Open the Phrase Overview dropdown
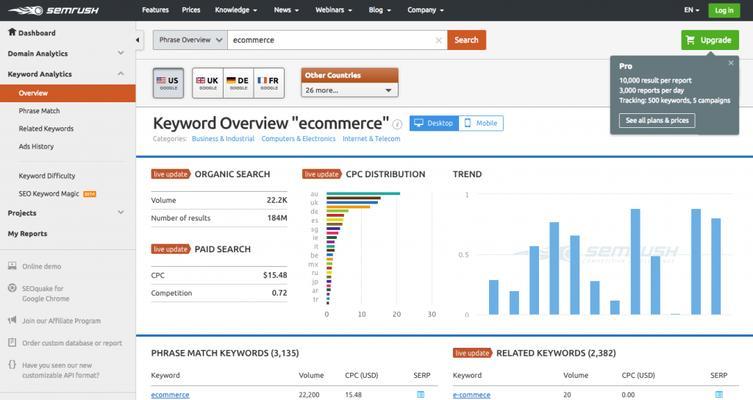 [190, 40]
